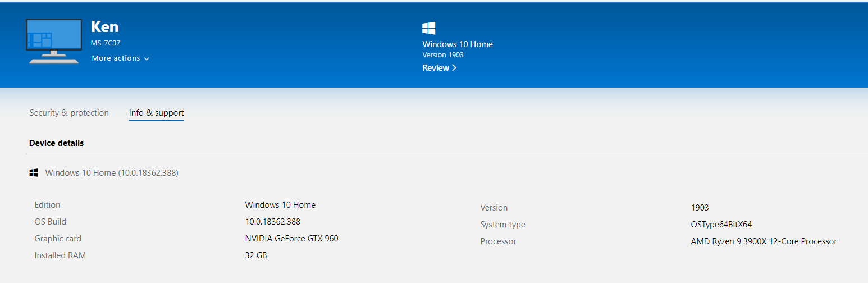Switch to Security & protection tab

69,113
